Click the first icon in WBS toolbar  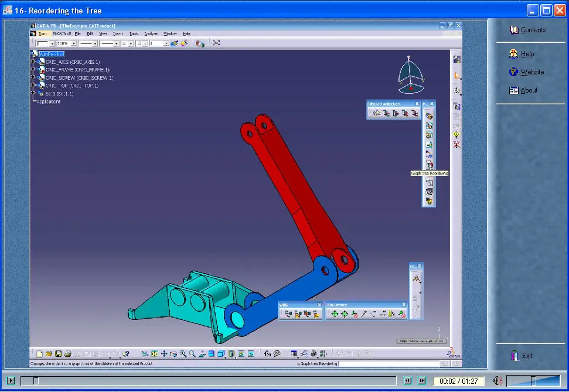point(288,314)
